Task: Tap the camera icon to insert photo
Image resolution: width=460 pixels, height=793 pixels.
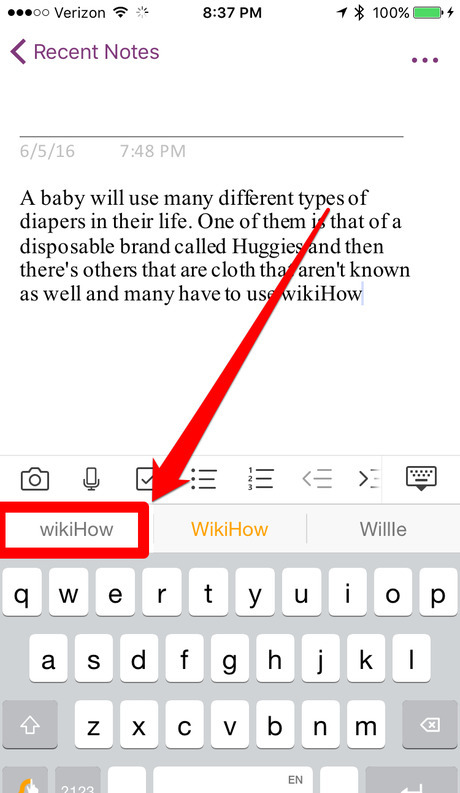Action: click(35, 478)
